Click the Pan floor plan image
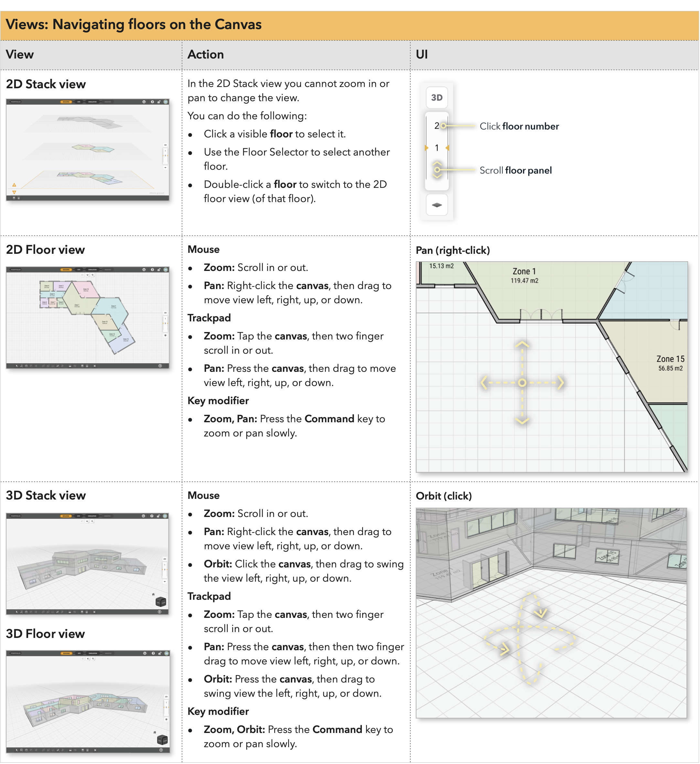The height and width of the screenshot is (764, 700). [x=552, y=367]
